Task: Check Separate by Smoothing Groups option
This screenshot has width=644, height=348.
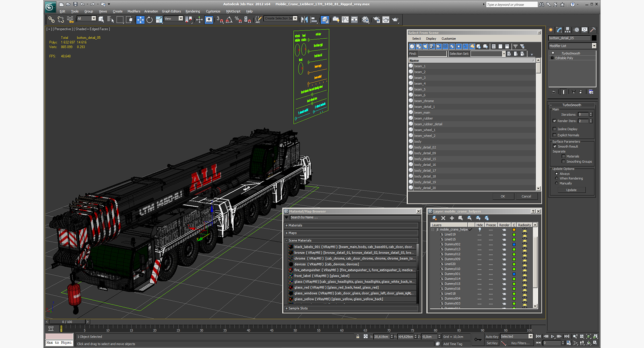Action: point(563,161)
